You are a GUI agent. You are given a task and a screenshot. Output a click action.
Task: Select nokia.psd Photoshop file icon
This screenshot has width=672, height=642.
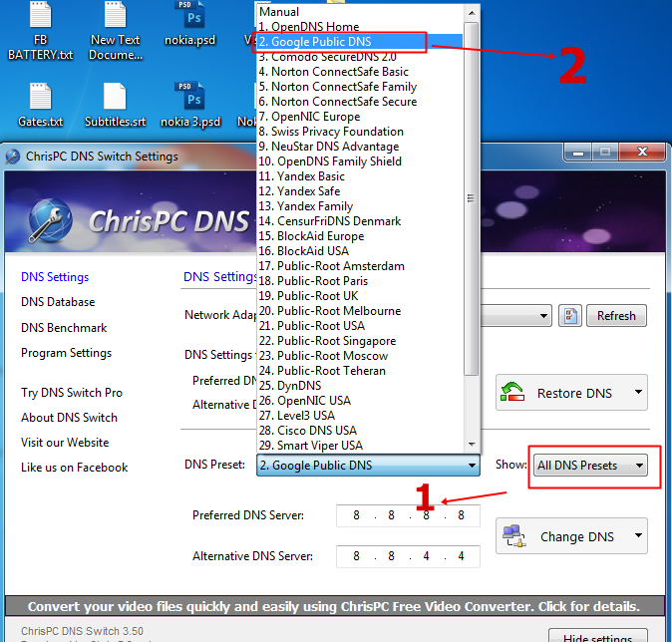[x=189, y=24]
